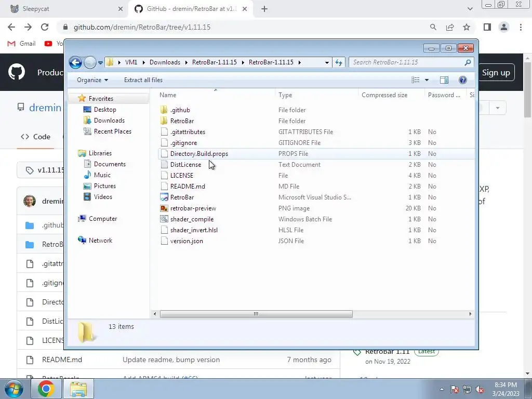Click Network in the navigation pane
This screenshot has height=399, width=532.
(100, 240)
